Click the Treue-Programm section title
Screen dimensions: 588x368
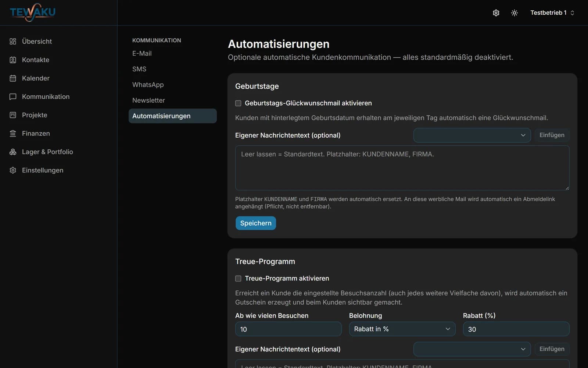(265, 261)
